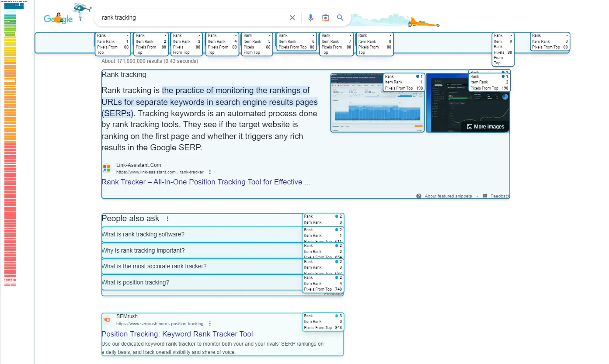This screenshot has height=364, width=609.
Task: Click the semrush.com position-tracking URL text
Action: (x=160, y=324)
